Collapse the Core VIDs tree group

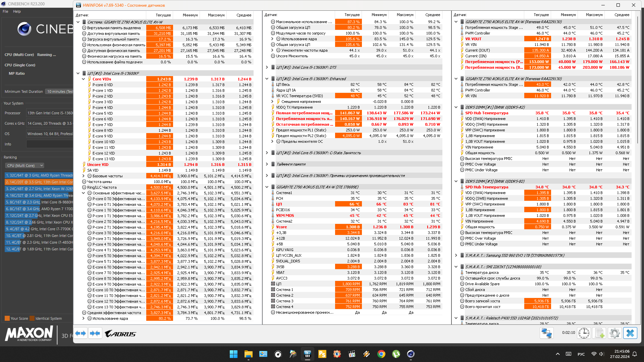pos(84,79)
